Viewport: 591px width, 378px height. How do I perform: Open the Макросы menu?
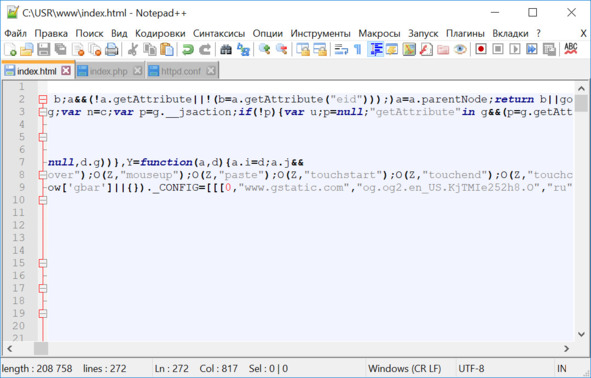click(379, 34)
